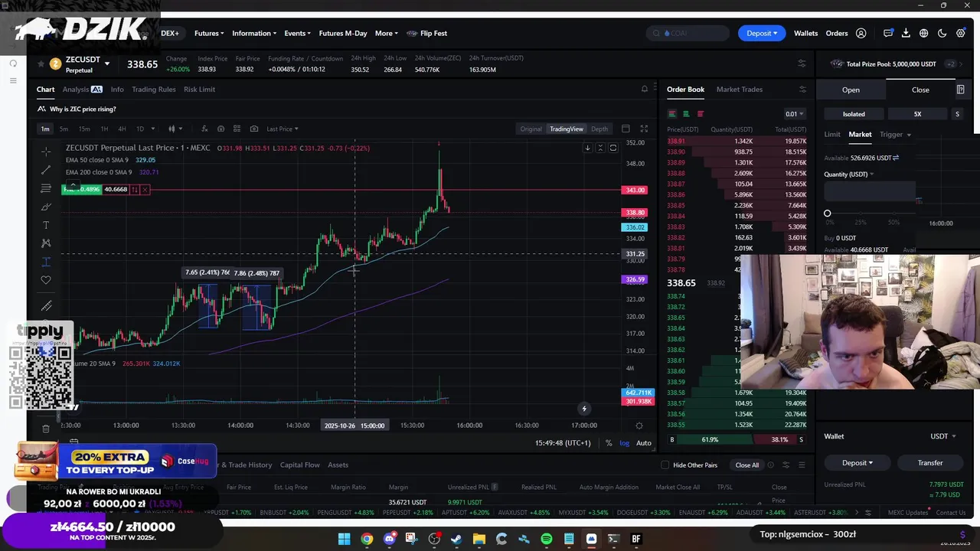
Task: Switch to Market Trades tab
Action: (739, 90)
